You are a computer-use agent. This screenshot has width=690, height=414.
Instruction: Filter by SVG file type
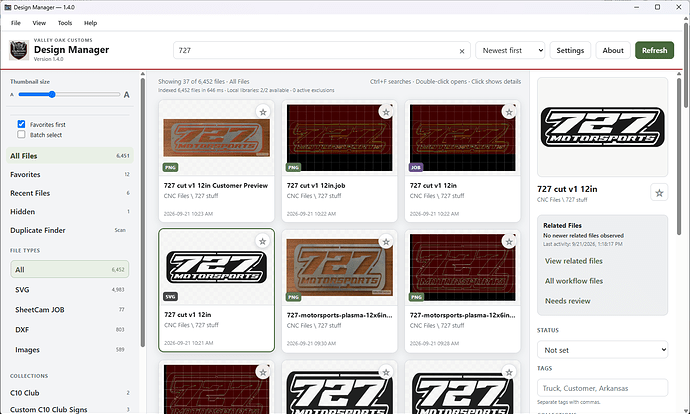(70, 289)
